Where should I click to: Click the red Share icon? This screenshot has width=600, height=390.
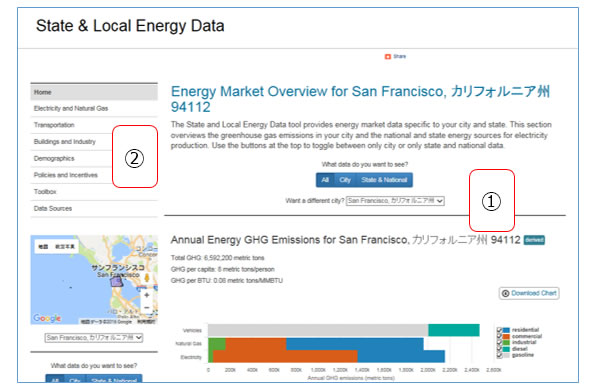388,57
